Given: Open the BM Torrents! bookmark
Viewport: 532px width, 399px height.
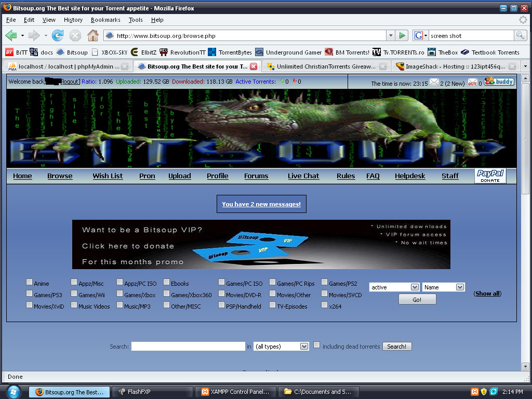Looking at the screenshot, I should coord(347,52).
